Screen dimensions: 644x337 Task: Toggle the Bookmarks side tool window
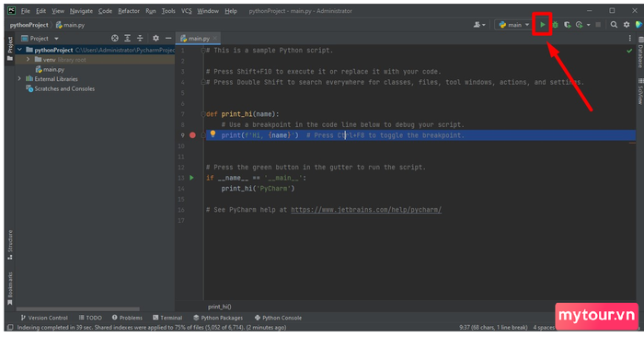pos(10,288)
